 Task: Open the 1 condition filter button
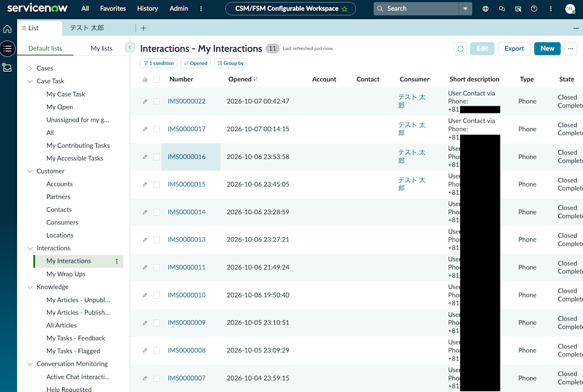[159, 63]
